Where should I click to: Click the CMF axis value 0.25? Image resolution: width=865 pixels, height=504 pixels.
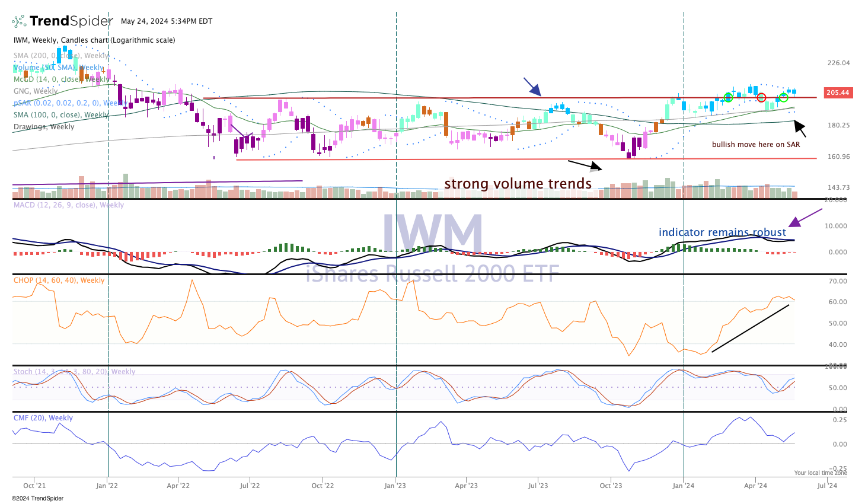point(840,420)
